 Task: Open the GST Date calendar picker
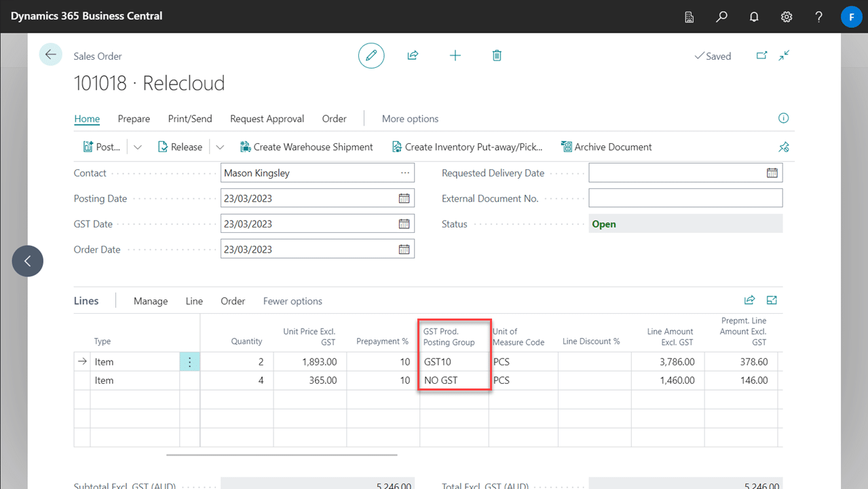click(x=404, y=223)
